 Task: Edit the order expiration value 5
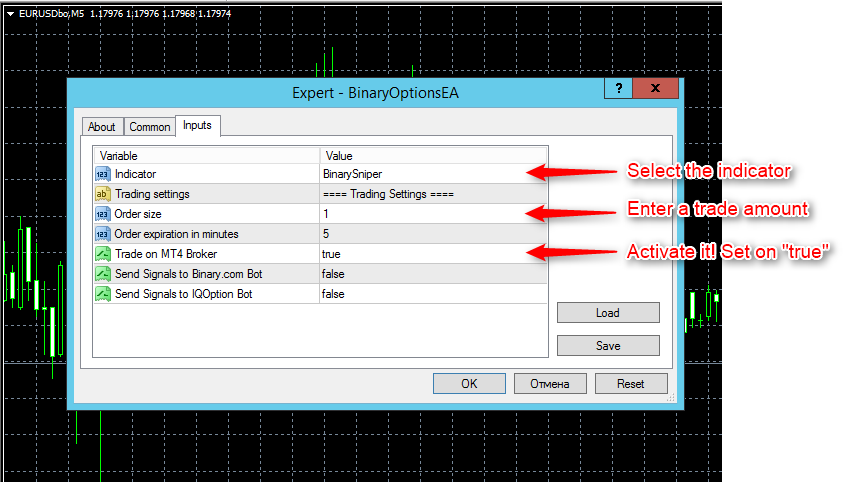pyautogui.click(x=434, y=234)
